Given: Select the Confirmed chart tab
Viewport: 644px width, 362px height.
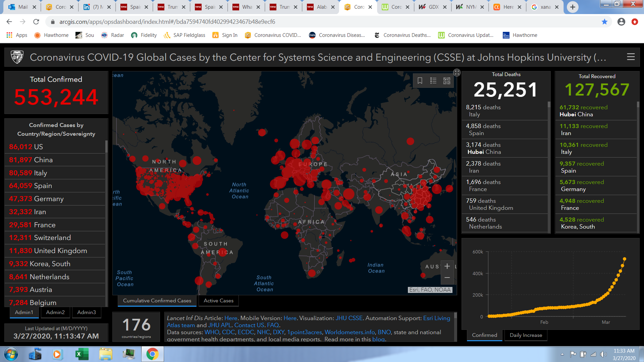Looking at the screenshot, I should click(485, 335).
